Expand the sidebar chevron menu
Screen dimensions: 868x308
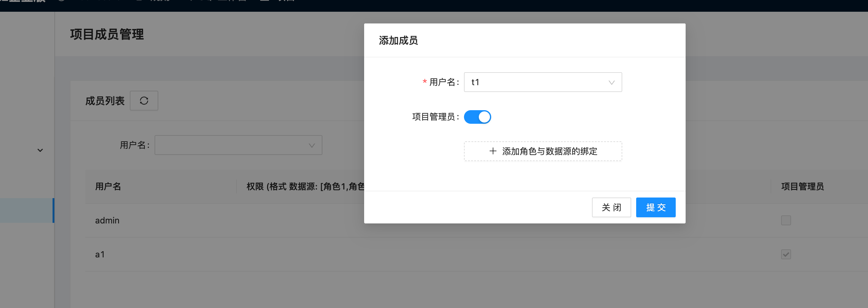point(40,150)
